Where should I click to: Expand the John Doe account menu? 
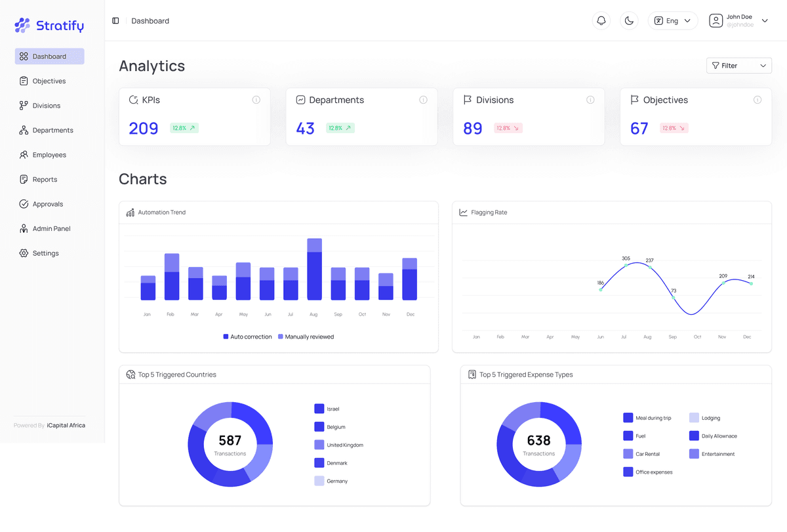coord(738,20)
